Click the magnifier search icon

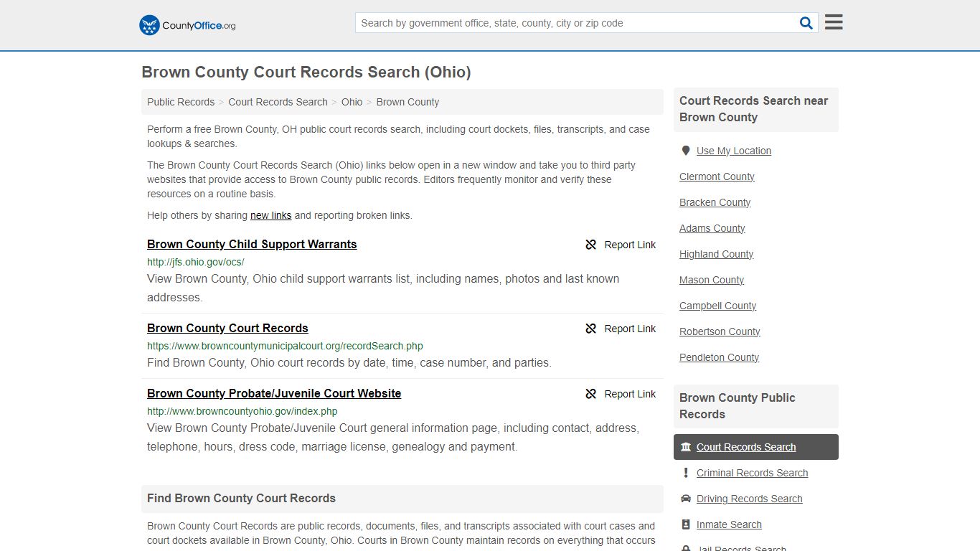806,23
